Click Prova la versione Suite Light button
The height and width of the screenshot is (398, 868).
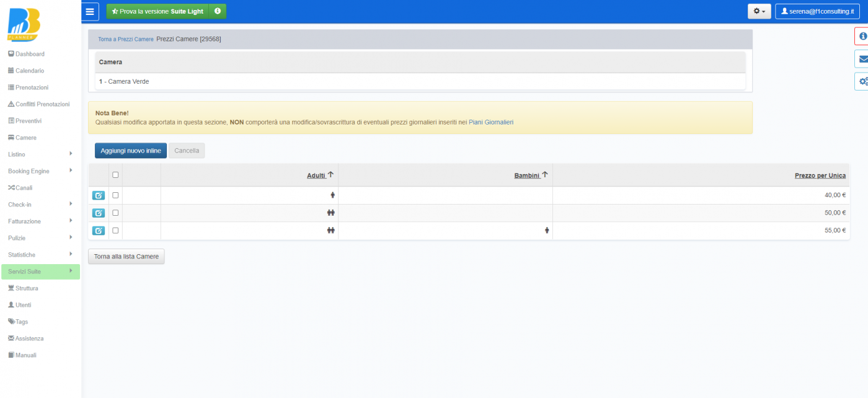coord(158,11)
